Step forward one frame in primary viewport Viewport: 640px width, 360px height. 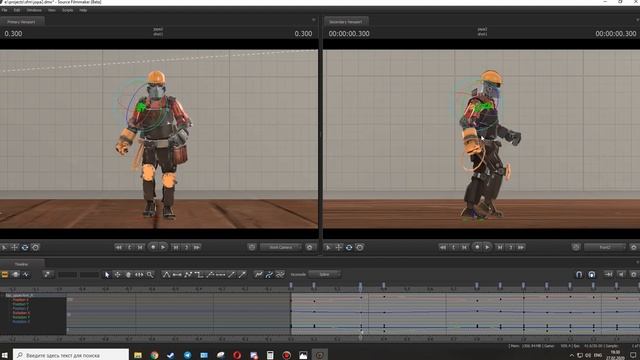coord(176,247)
